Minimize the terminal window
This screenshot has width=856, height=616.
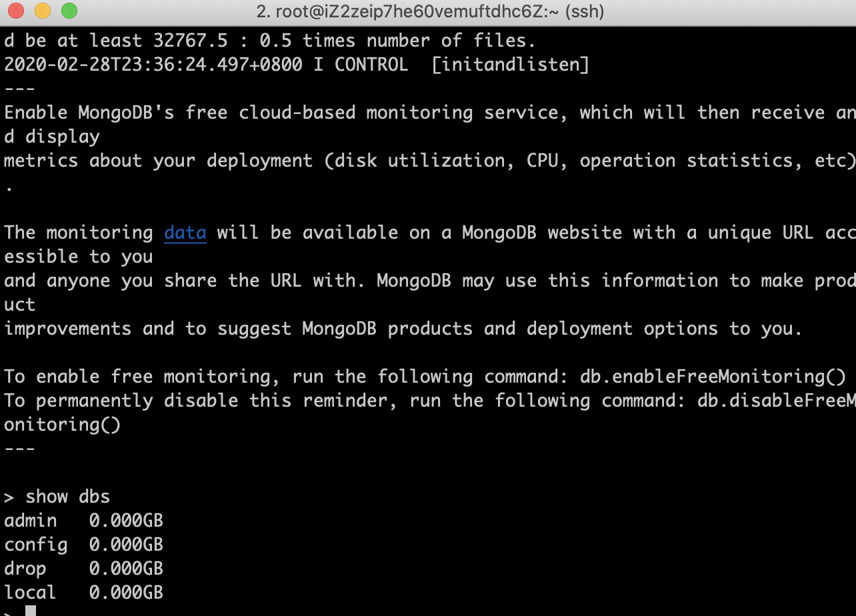coord(42,11)
